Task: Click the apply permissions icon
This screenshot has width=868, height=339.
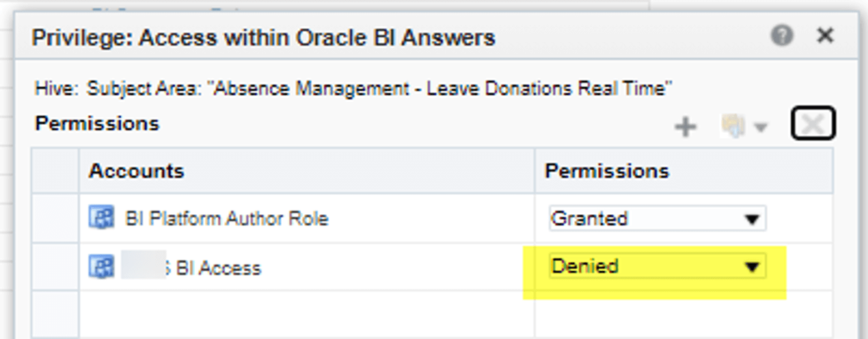Action: pyautogui.click(x=732, y=127)
